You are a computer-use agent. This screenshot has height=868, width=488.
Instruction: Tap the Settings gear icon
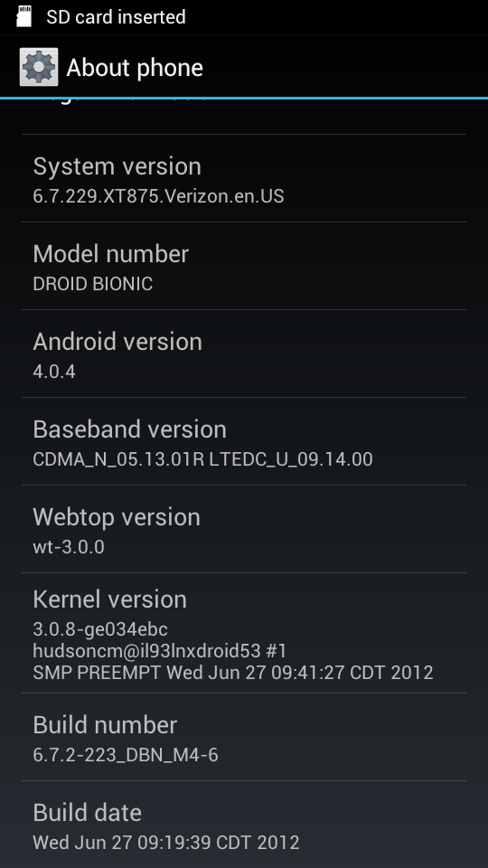pyautogui.click(x=39, y=67)
